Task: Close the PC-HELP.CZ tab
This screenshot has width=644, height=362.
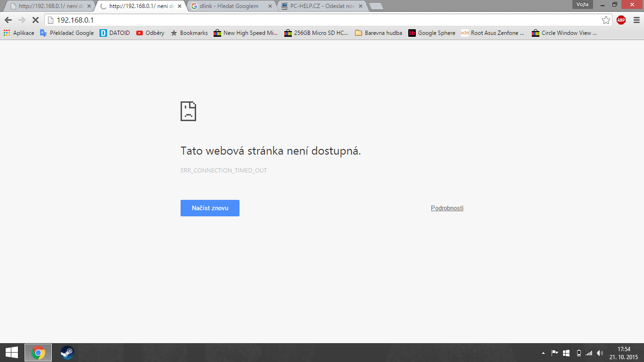Action: (360, 6)
